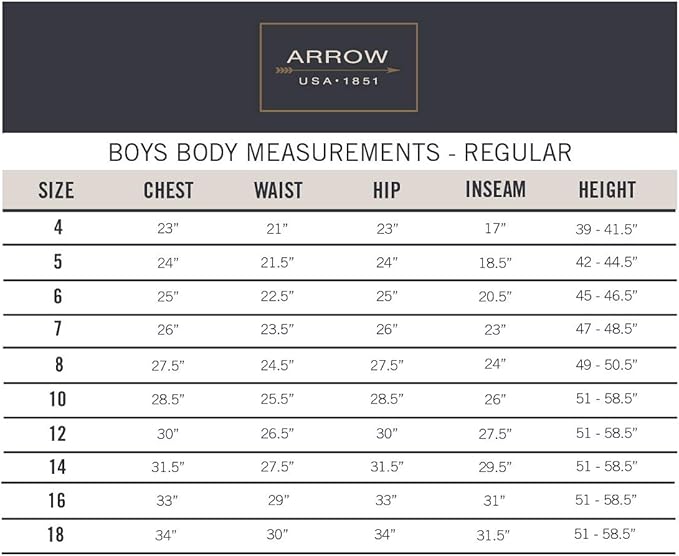This screenshot has width=679, height=556.
Task: Select the HEIGHT column header
Action: [x=607, y=190]
